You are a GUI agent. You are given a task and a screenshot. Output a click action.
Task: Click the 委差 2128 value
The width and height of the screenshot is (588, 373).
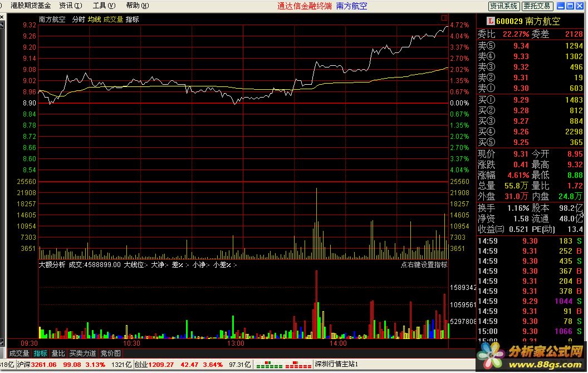574,34
